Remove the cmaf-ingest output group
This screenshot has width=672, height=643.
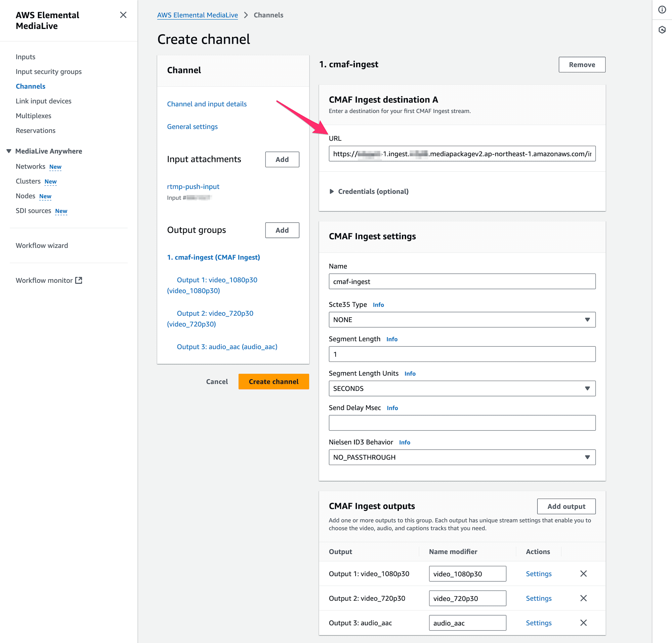coord(582,65)
